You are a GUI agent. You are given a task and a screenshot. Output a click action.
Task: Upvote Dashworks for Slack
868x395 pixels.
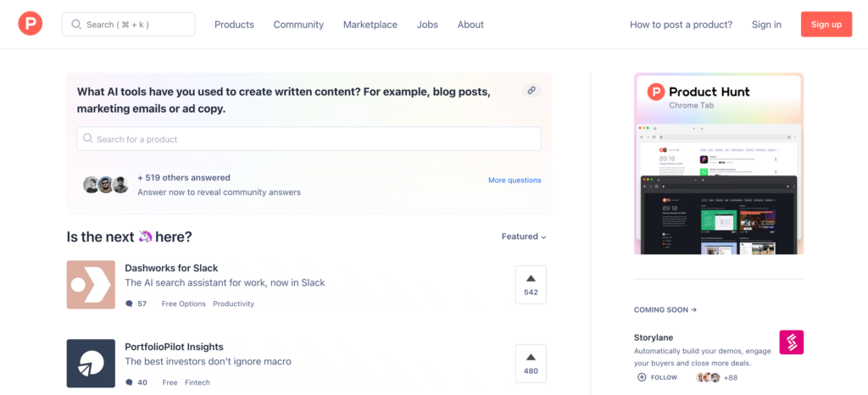531,285
